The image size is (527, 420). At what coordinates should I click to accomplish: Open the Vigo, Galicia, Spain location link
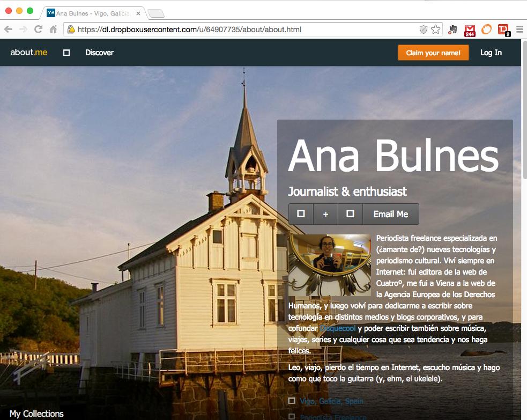click(331, 401)
